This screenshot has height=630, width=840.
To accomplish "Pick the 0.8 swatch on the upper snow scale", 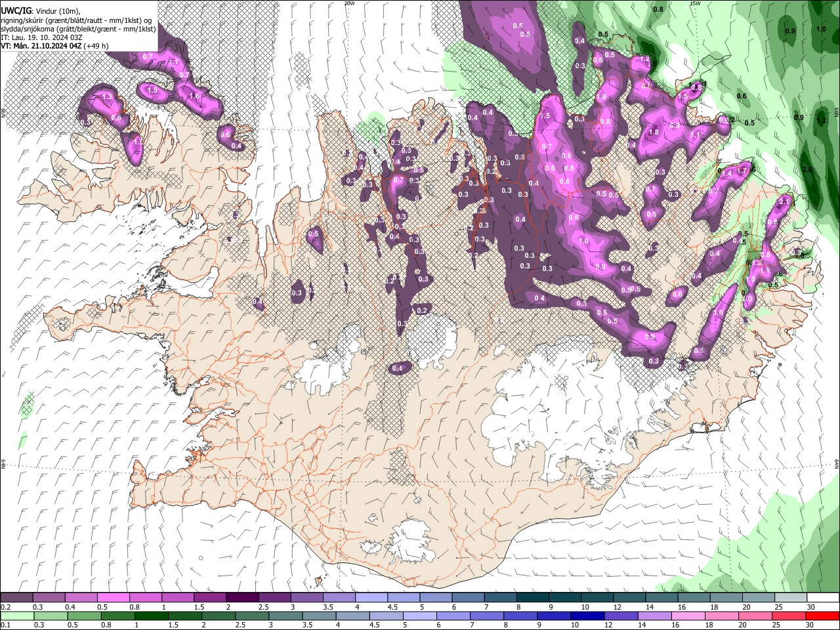I will pos(145,598).
